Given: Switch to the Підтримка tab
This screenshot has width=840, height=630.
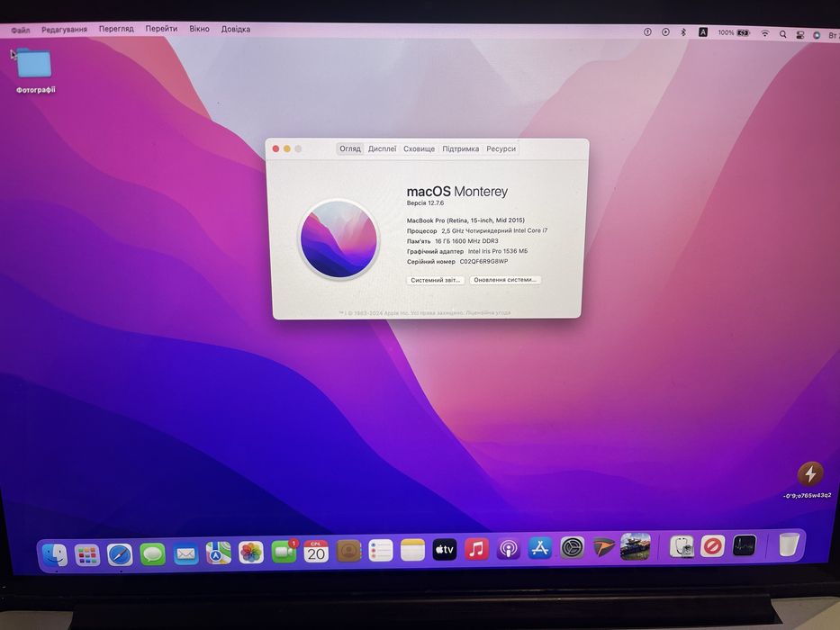Looking at the screenshot, I should coord(461,148).
